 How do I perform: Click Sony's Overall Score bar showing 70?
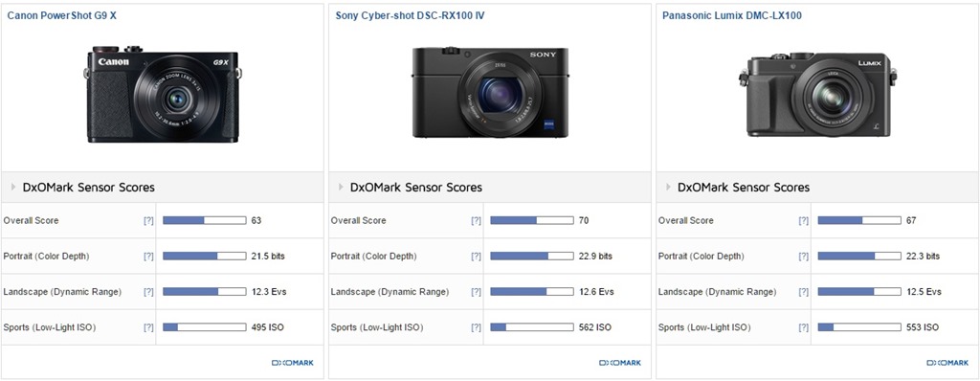[x=532, y=220]
